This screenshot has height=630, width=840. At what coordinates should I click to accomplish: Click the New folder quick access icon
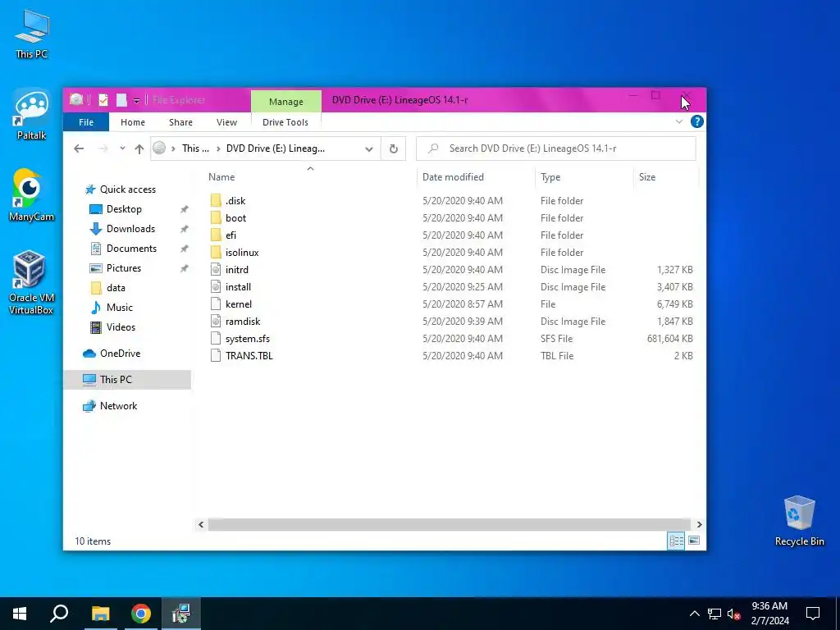pyautogui.click(x=121, y=99)
